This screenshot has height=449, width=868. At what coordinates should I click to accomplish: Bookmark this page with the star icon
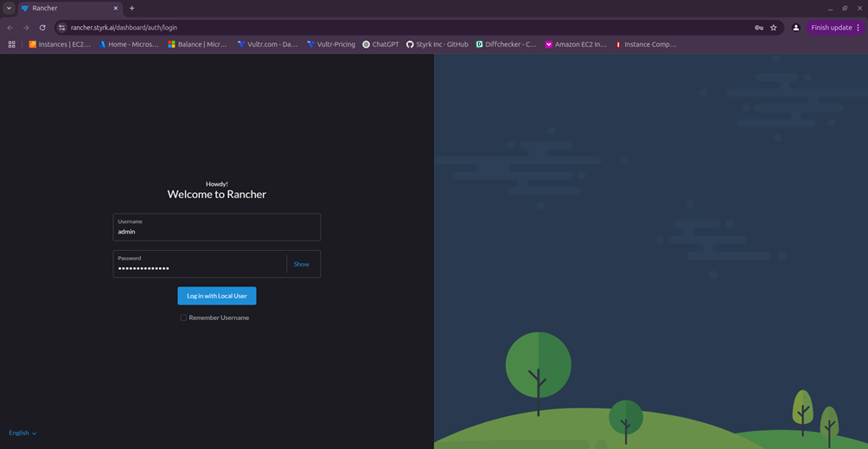click(x=774, y=28)
